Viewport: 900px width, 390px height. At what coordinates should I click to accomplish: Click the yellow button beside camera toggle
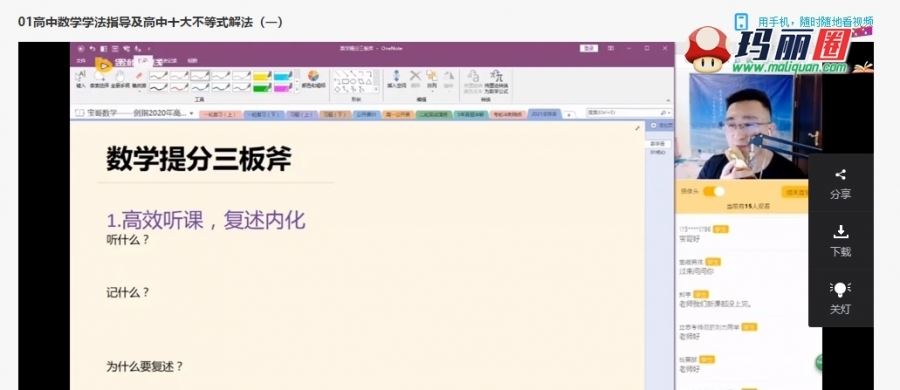click(796, 192)
